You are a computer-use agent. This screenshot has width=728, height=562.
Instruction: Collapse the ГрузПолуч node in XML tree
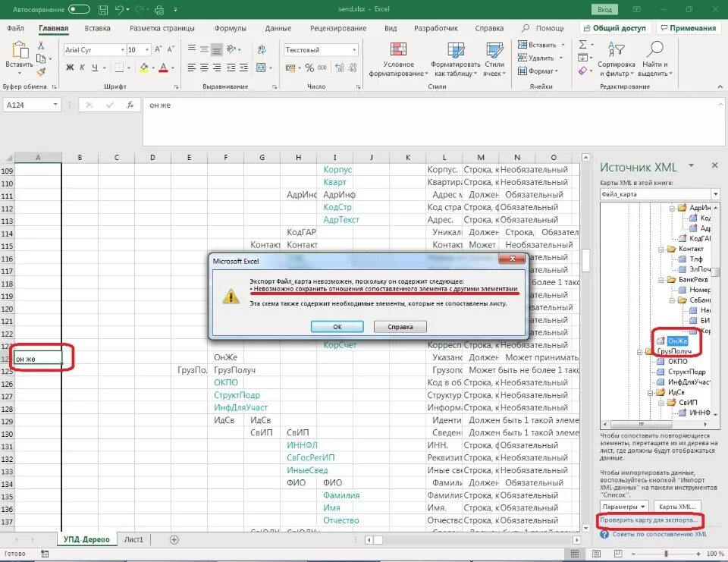(x=640, y=352)
